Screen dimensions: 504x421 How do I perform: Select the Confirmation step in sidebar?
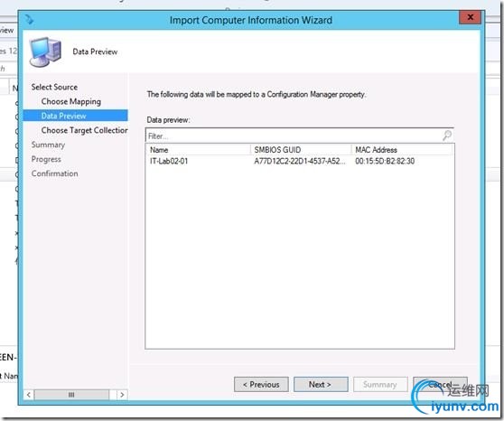54,173
